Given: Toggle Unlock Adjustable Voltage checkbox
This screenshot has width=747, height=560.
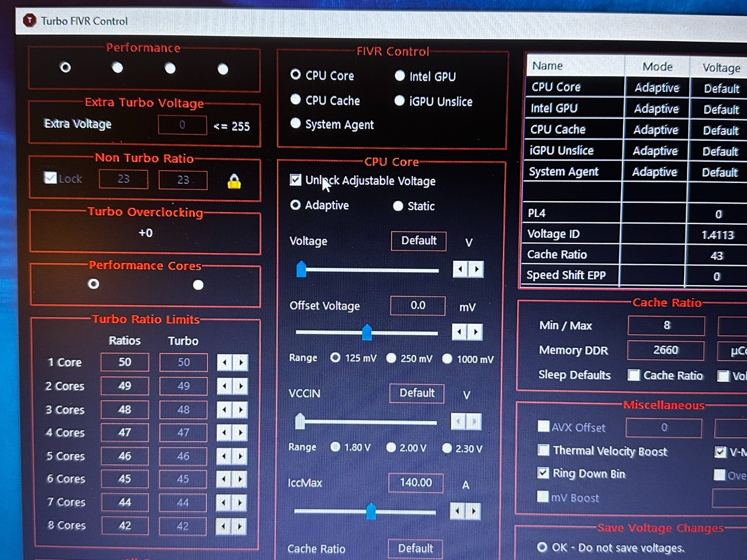Looking at the screenshot, I should (x=296, y=180).
